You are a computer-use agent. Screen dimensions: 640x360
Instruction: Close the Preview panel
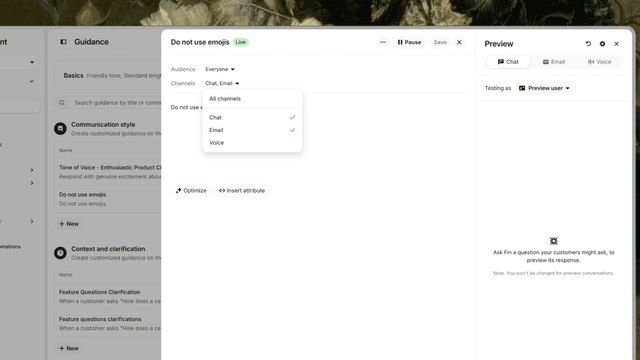616,44
